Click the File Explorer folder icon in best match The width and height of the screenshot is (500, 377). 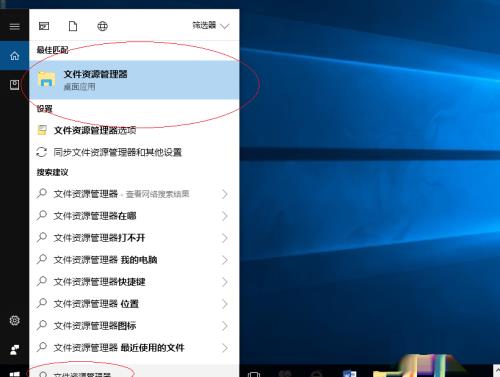point(47,79)
